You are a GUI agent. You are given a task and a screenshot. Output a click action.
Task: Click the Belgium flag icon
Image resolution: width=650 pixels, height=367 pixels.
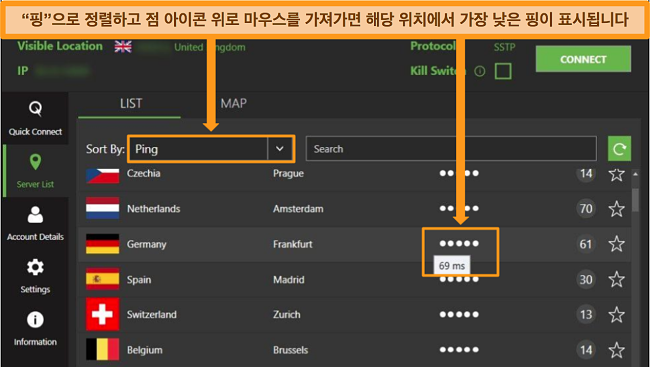pyautogui.click(x=102, y=349)
